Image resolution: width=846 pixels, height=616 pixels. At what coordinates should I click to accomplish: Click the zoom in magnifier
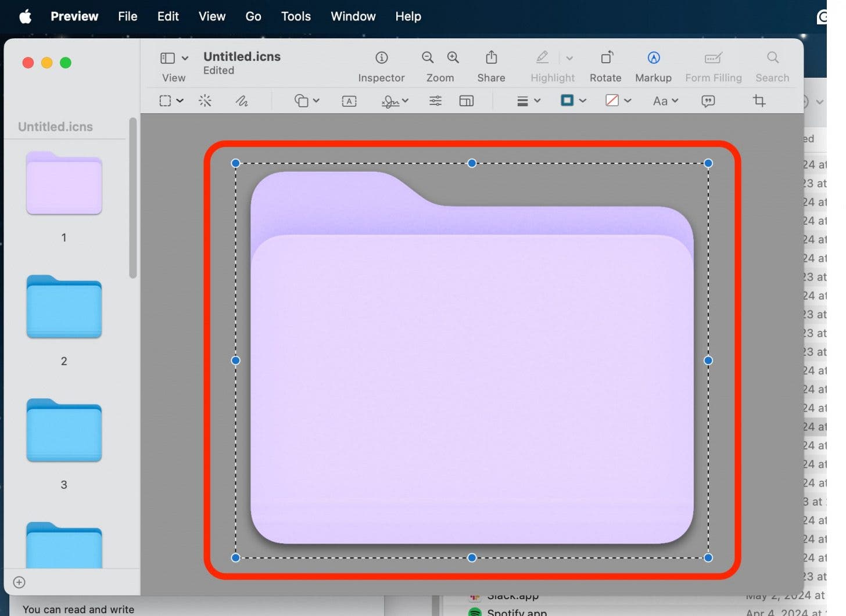click(x=453, y=57)
